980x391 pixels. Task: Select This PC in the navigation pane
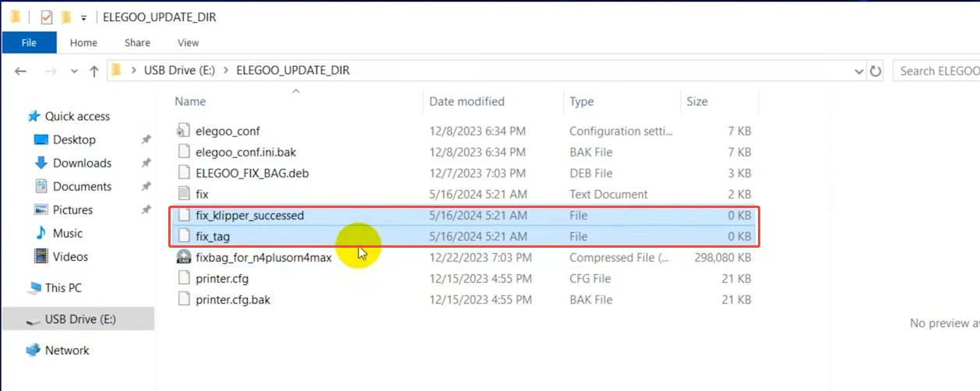coord(62,287)
